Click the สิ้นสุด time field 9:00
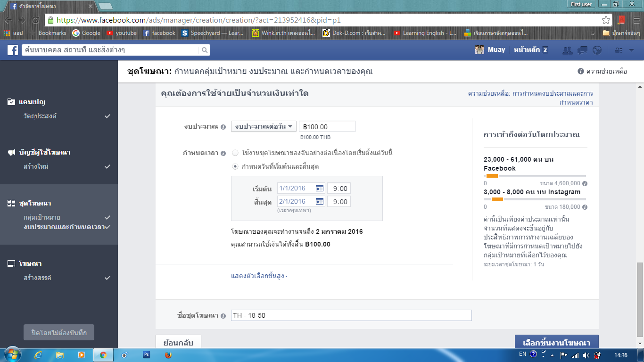Viewport: 644px width, 362px height. coord(339,201)
